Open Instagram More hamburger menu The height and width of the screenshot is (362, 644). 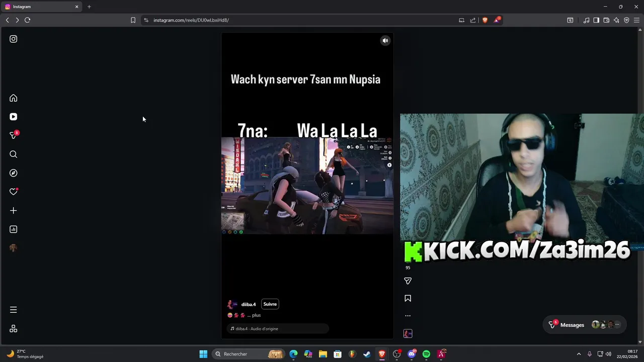tap(14, 310)
